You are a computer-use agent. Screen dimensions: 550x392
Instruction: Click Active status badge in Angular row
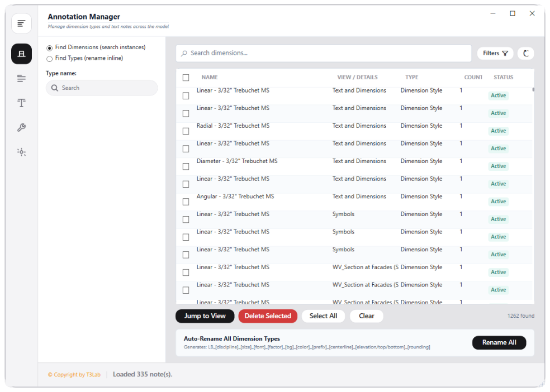click(498, 202)
